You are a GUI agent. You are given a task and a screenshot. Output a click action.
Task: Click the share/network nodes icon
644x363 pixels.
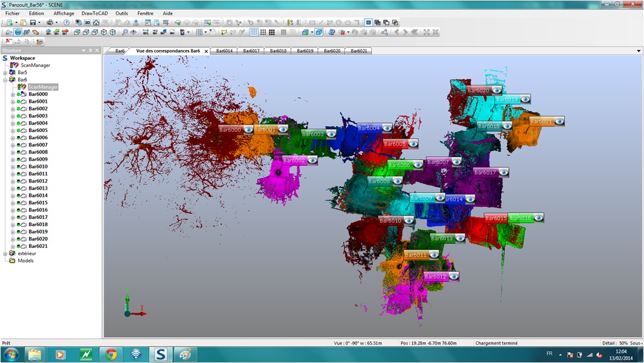pyautogui.click(x=385, y=32)
